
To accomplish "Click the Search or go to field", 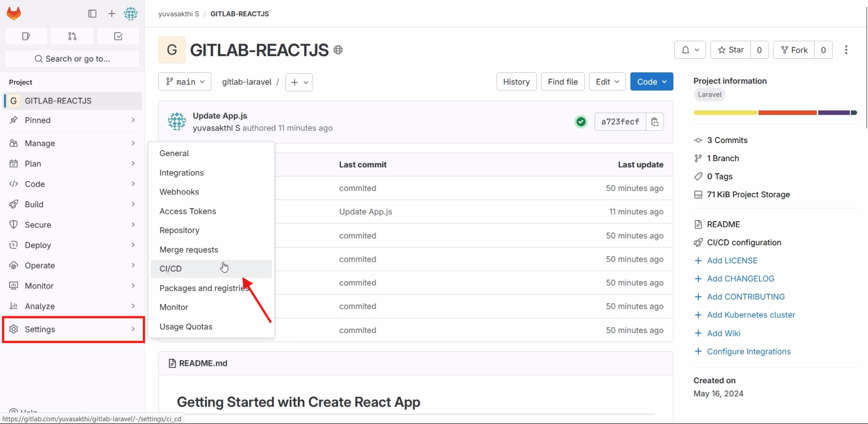I will tap(72, 58).
